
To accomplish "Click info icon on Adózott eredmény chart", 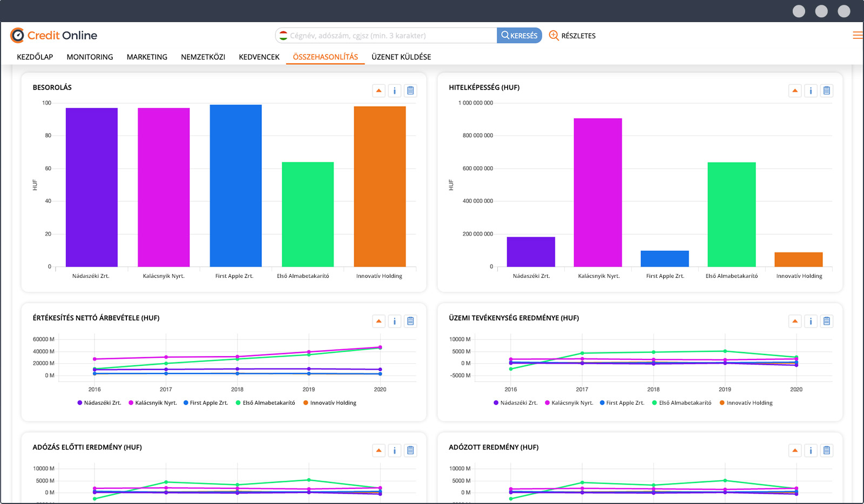I will point(811,451).
